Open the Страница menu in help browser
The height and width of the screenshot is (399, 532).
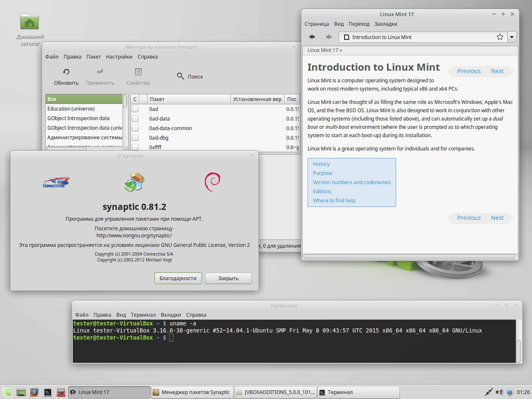(317, 24)
